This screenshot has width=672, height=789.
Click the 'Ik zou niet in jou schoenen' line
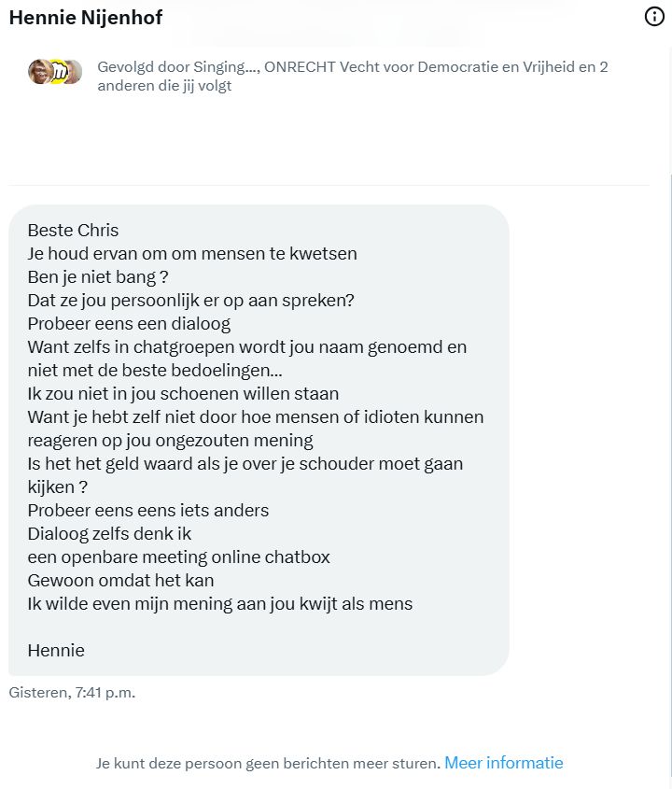coord(183,394)
